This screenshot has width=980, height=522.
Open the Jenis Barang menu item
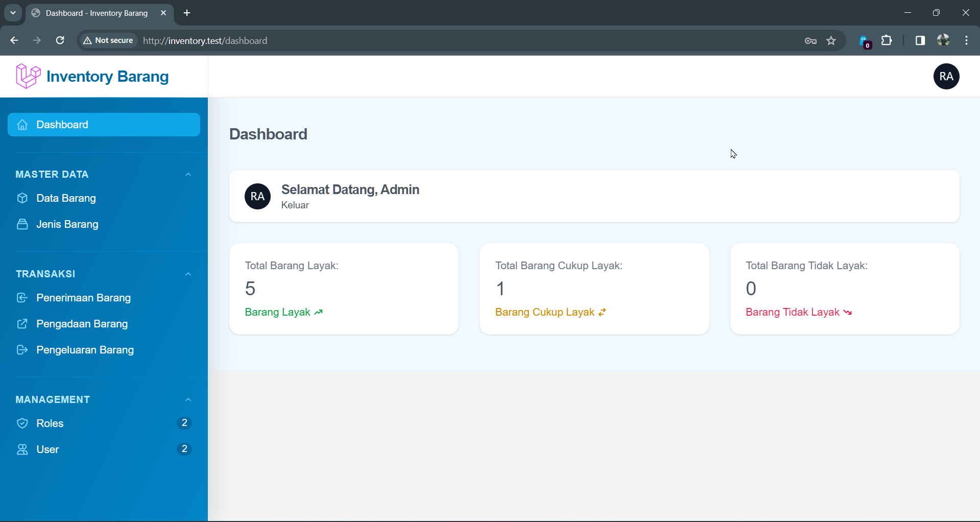click(104, 224)
